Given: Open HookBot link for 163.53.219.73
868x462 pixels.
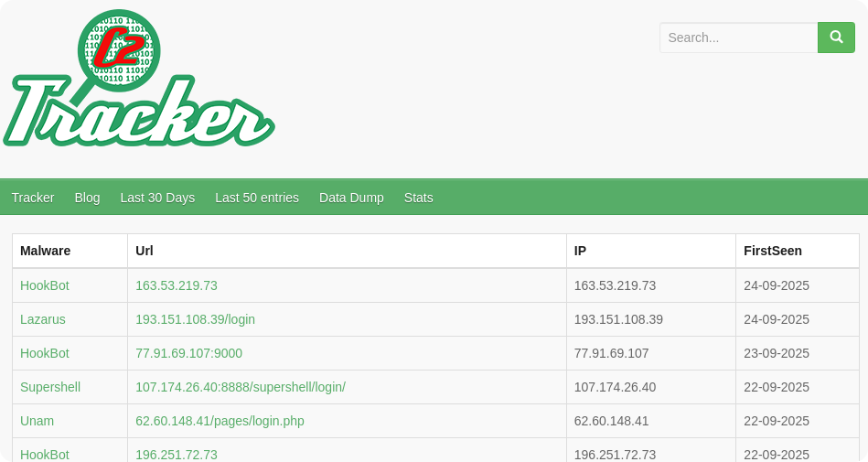Looking at the screenshot, I should coord(45,285).
